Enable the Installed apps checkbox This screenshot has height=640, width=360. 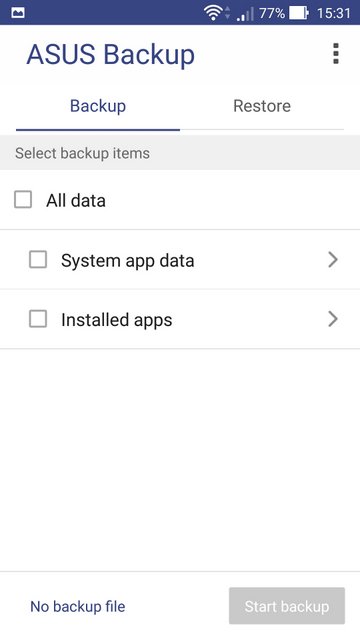pyautogui.click(x=38, y=319)
